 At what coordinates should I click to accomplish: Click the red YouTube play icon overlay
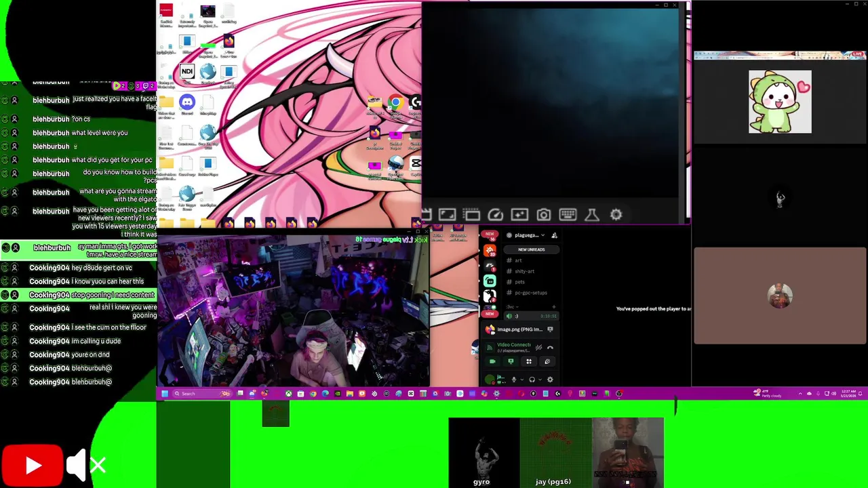32,466
